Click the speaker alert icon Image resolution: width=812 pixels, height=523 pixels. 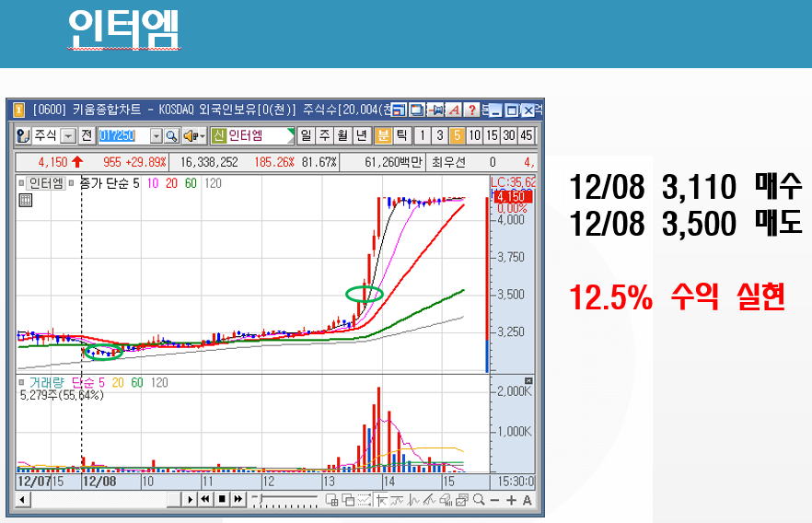[x=190, y=136]
